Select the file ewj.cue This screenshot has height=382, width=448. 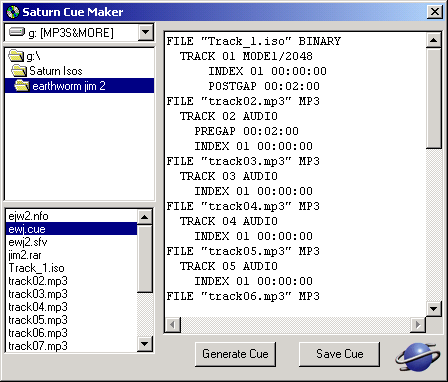(72, 229)
